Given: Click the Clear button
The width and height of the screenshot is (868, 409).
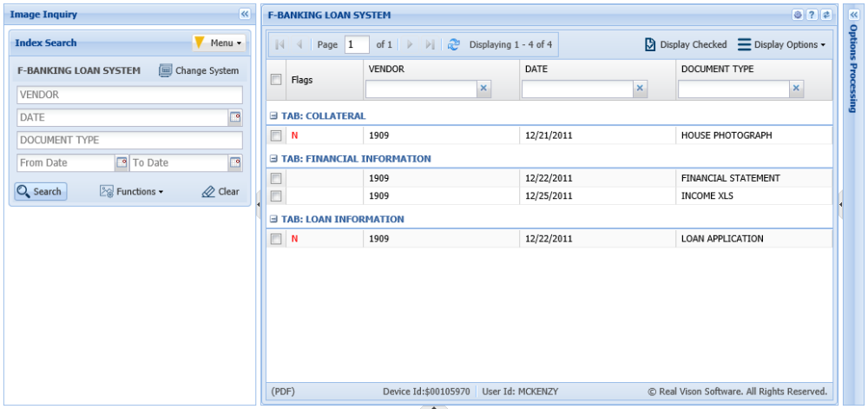Looking at the screenshot, I should coord(220,192).
